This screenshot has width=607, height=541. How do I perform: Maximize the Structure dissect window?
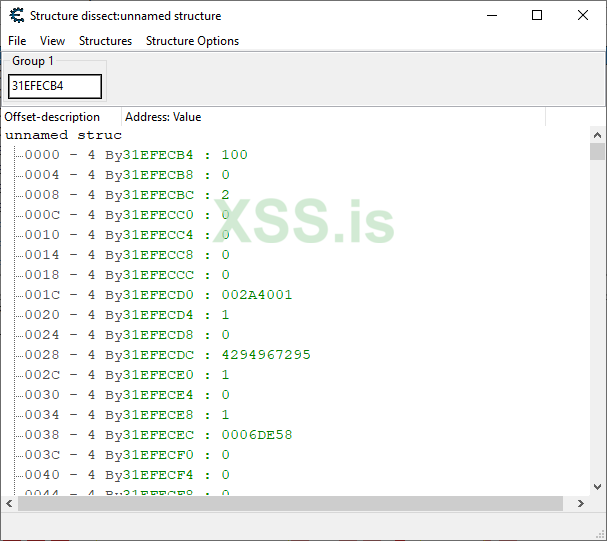(x=537, y=15)
